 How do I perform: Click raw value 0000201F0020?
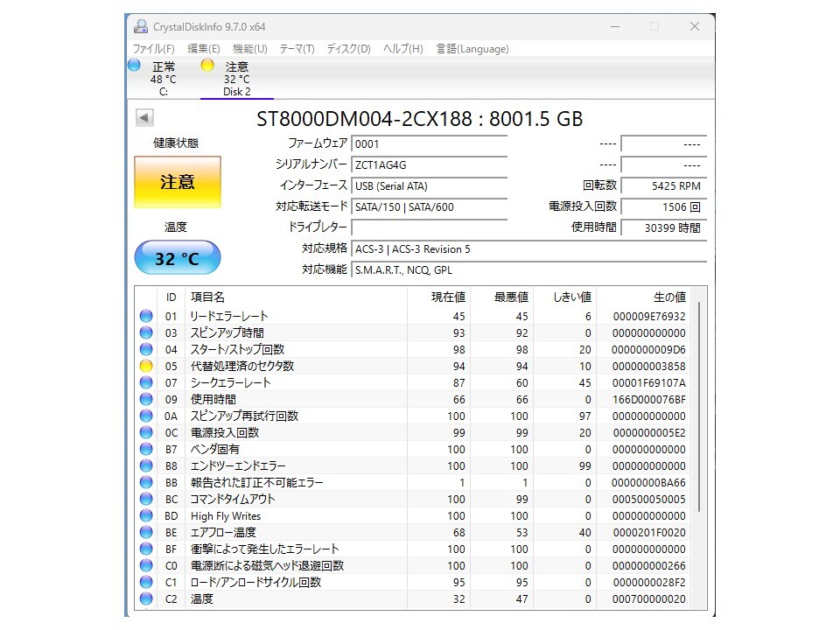click(648, 533)
